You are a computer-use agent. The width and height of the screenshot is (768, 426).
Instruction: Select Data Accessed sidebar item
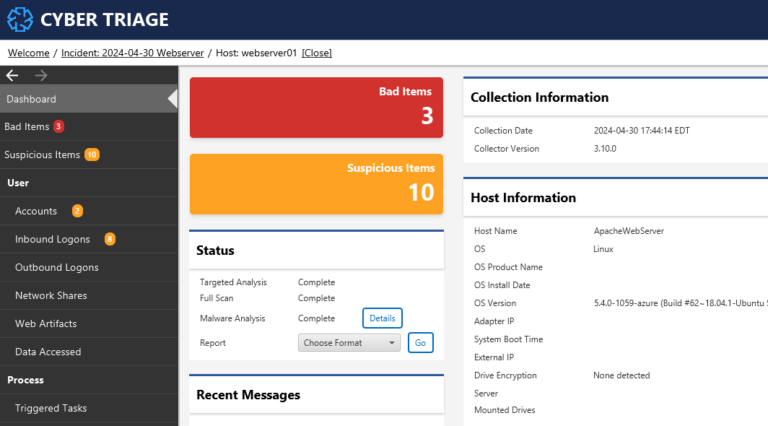coord(48,352)
